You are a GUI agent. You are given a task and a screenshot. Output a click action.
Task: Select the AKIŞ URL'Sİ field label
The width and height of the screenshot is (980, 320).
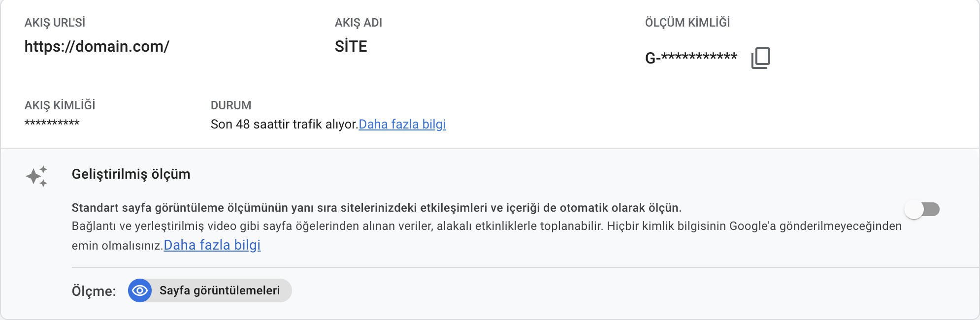[55, 22]
